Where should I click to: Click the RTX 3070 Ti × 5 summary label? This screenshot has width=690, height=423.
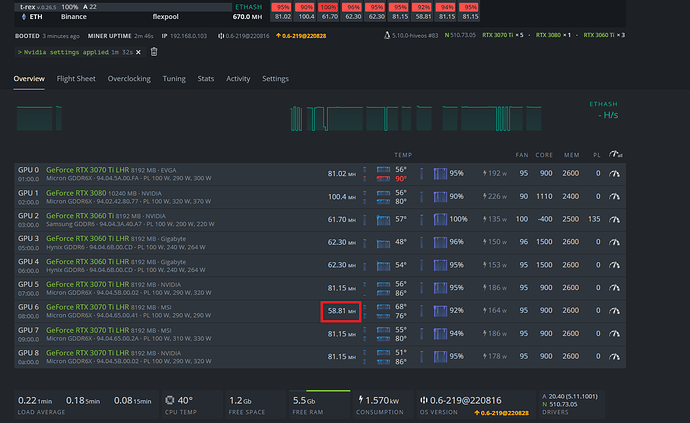(503, 35)
